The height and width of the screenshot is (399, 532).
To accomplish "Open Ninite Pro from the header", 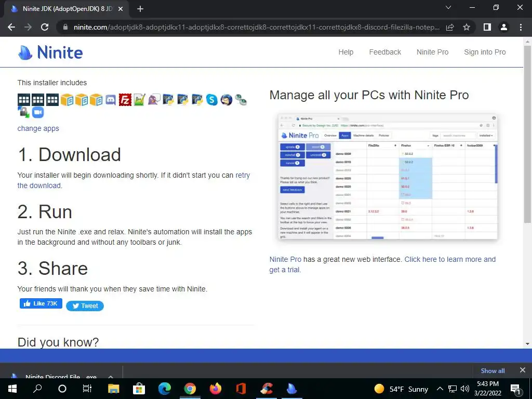I will pyautogui.click(x=433, y=52).
